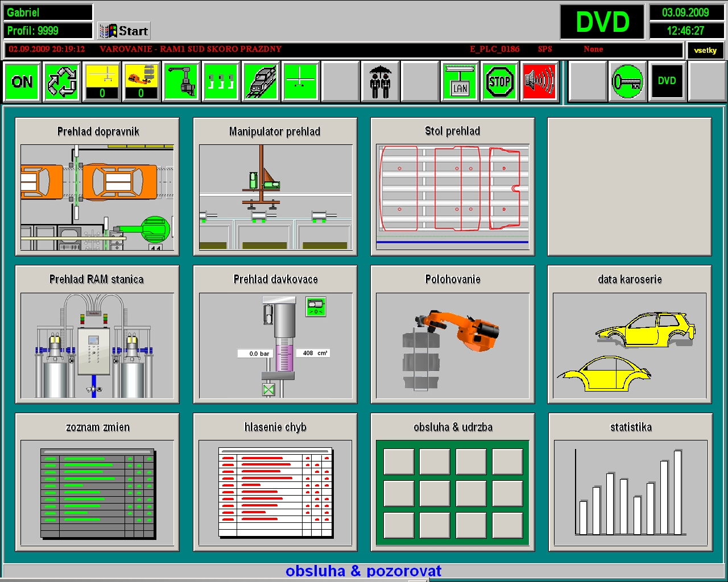Image resolution: width=728 pixels, height=582 pixels.
Task: Click the yellow 'vsetky' button
Action: (705, 50)
